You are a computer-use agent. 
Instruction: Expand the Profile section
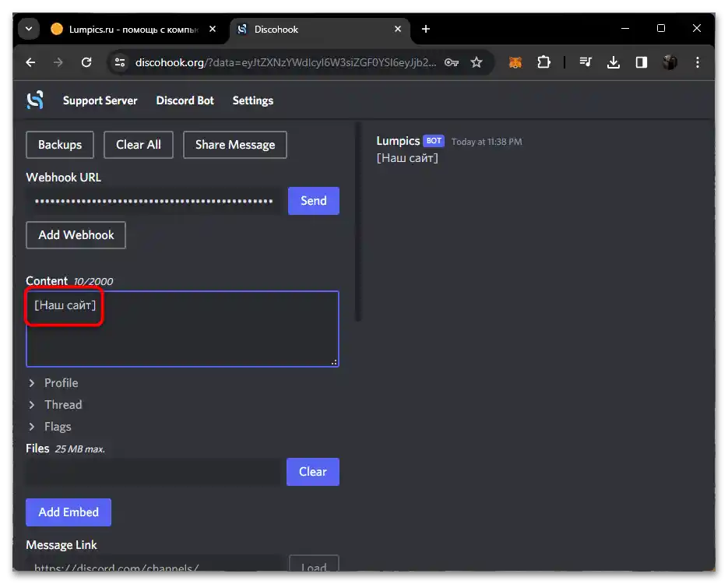[54, 383]
